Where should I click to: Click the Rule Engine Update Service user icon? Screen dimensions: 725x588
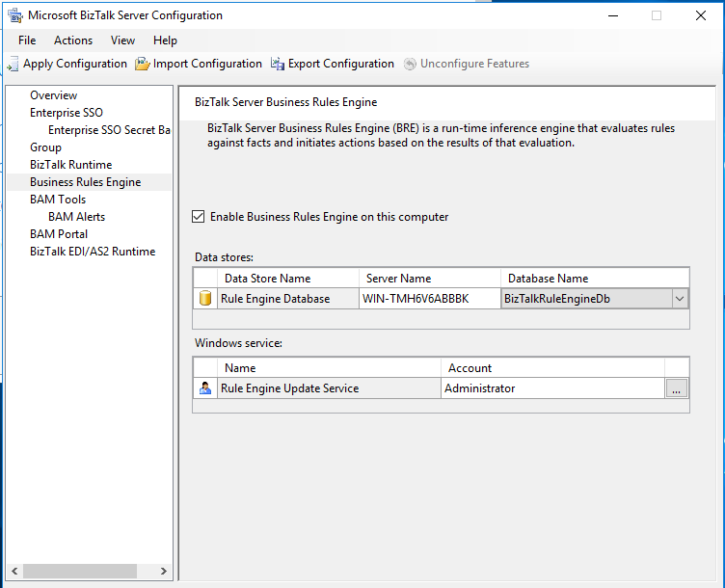coord(204,388)
